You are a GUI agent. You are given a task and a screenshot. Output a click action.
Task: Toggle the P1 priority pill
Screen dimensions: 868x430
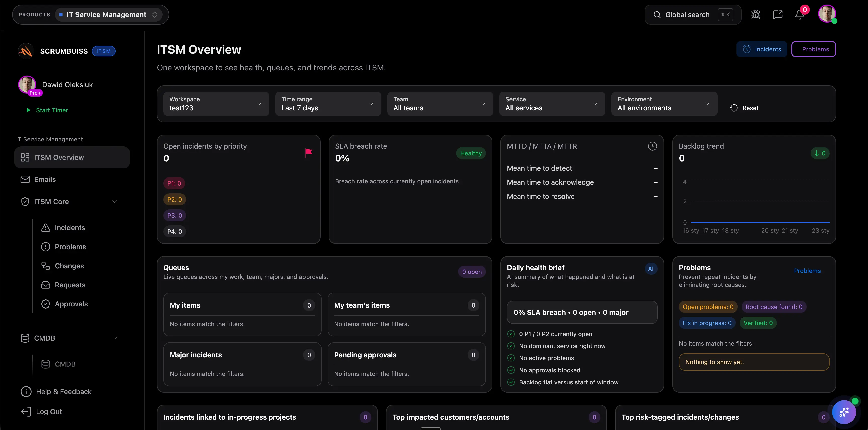[174, 183]
